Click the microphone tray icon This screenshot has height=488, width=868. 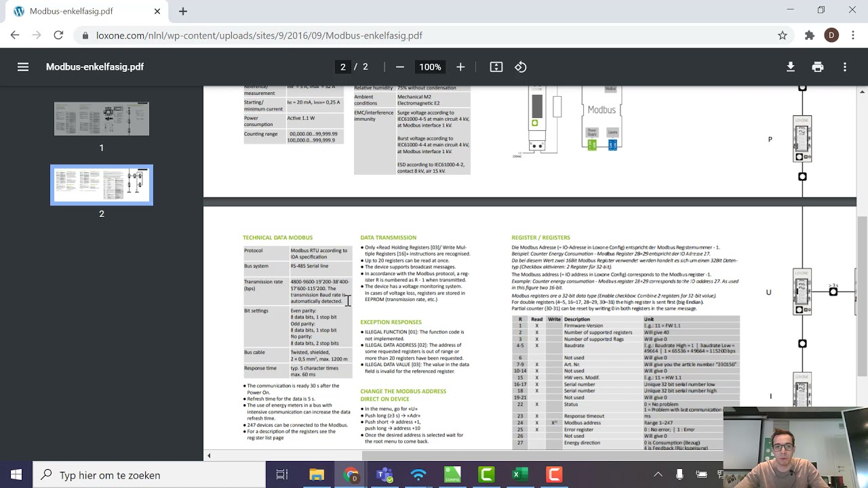(x=680, y=474)
